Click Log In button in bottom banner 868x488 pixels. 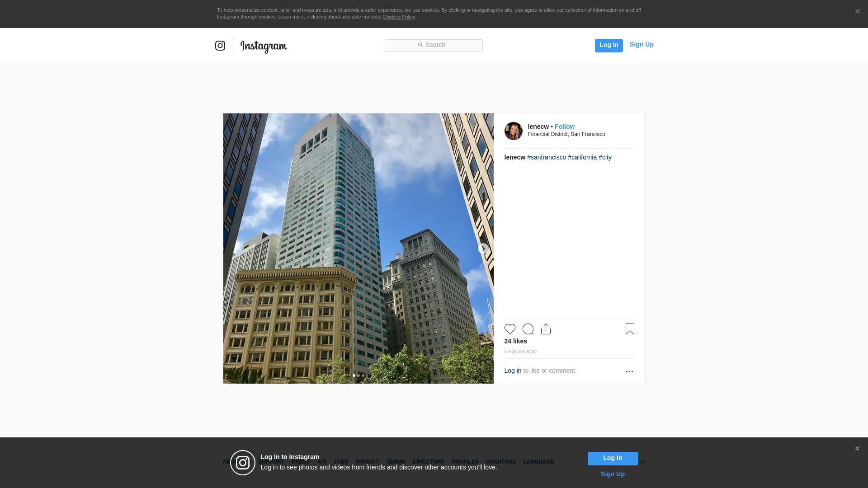click(613, 458)
